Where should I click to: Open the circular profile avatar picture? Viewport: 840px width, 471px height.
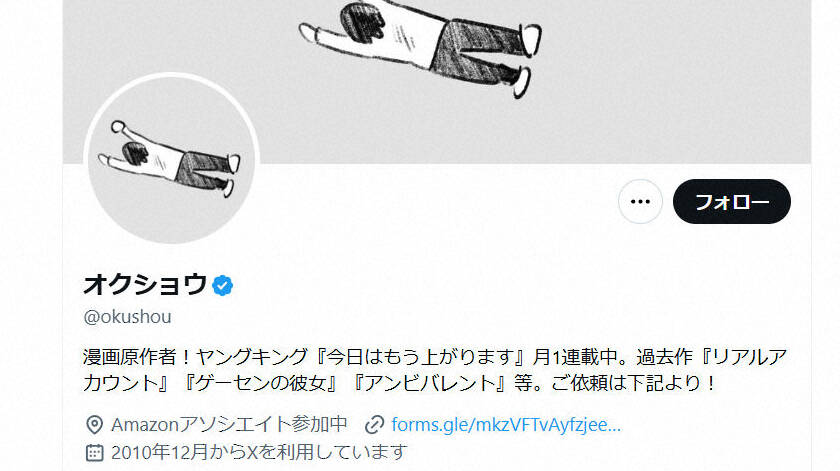click(171, 159)
